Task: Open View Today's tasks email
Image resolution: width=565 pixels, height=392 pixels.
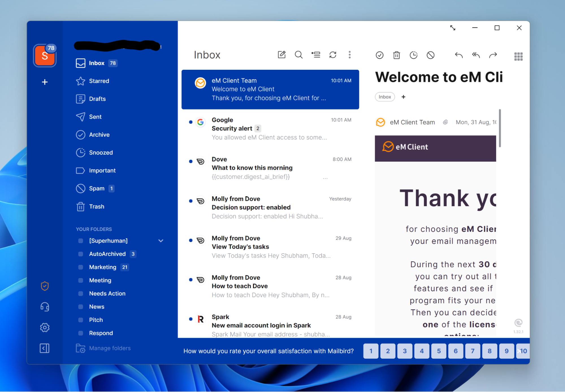Action: click(270, 247)
